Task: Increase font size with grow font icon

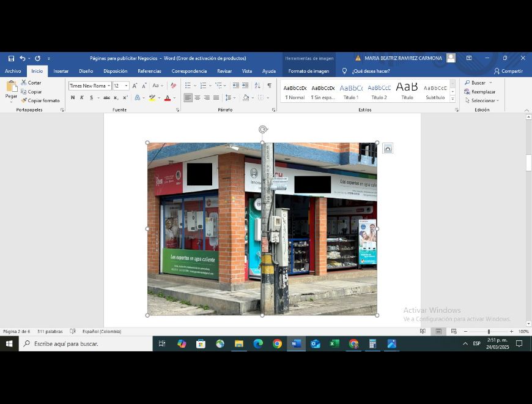Action: coord(135,86)
